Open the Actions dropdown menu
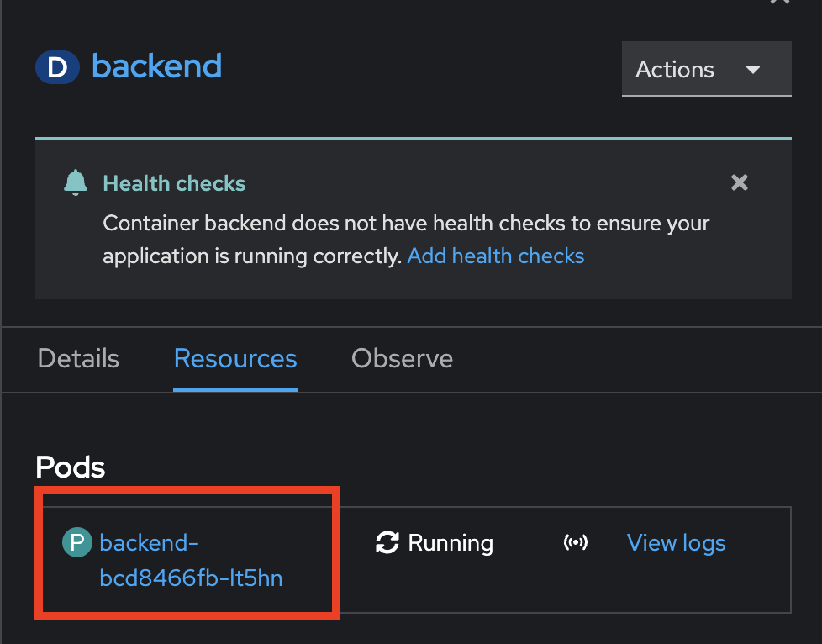Image resolution: width=822 pixels, height=644 pixels. 706,69
